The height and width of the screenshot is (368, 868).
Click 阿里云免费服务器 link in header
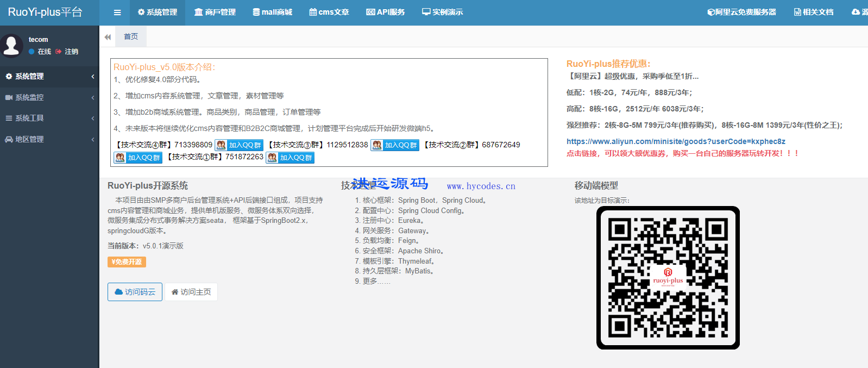741,13
